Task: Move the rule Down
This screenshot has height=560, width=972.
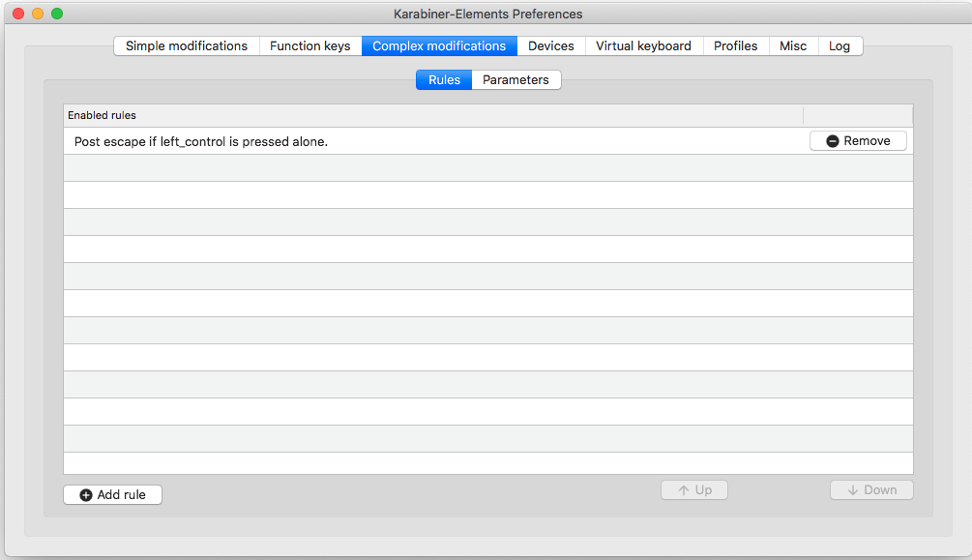Action: (x=871, y=490)
